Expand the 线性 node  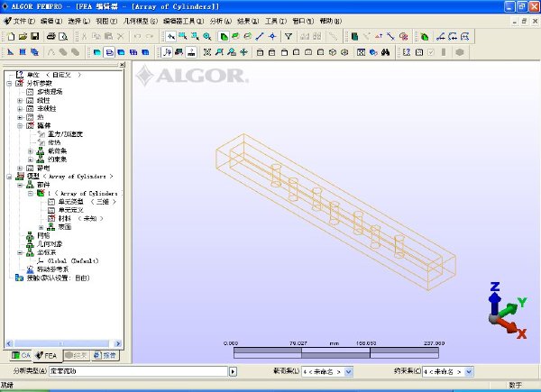coord(20,100)
